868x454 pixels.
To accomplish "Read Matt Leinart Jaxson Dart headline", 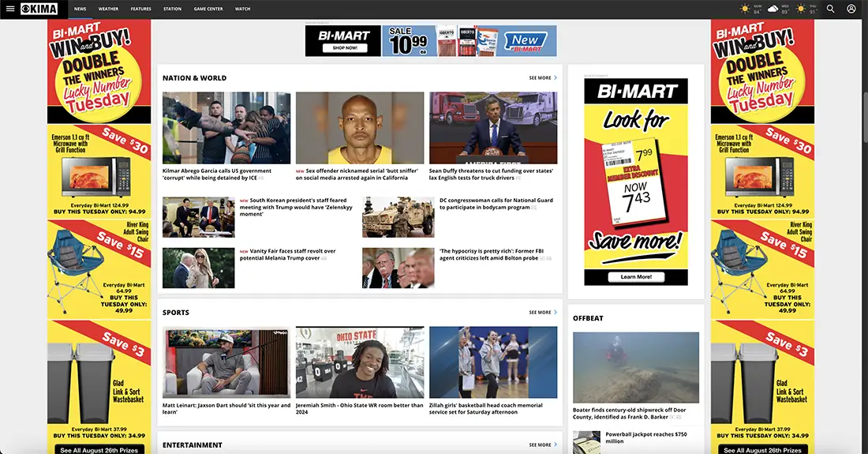I will click(226, 409).
